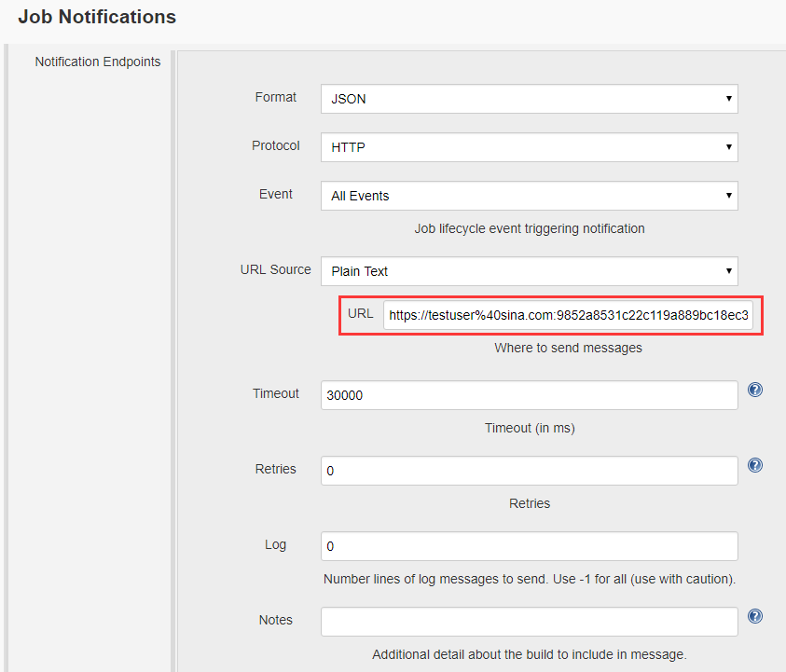Viewport: 786px width, 672px height.
Task: Open the Format dropdown showing JSON
Action: pos(529,99)
